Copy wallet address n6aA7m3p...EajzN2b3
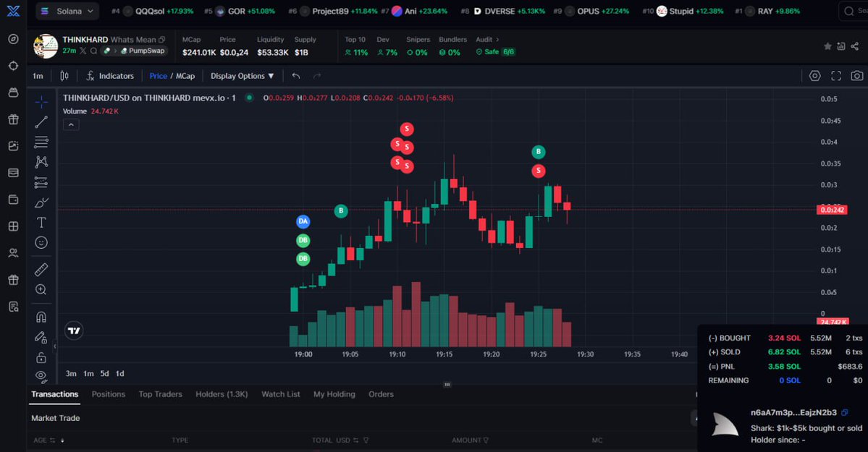Viewport: 868px width, 452px height. click(845, 413)
